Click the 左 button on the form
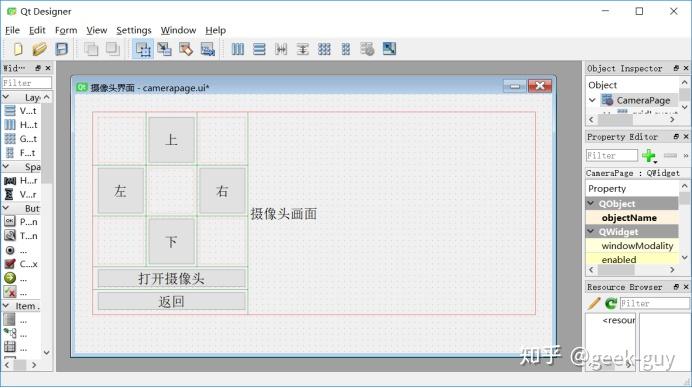 click(120, 191)
